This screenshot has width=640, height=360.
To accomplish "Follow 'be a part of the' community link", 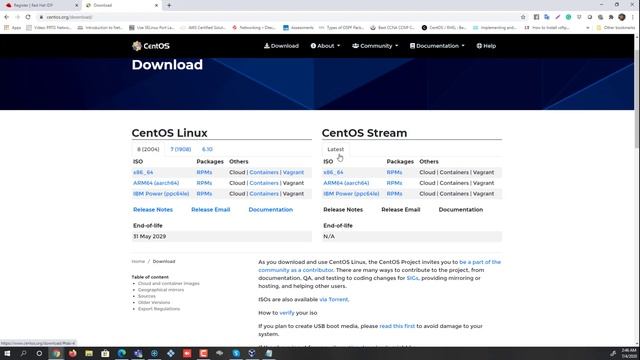I will 480,262.
